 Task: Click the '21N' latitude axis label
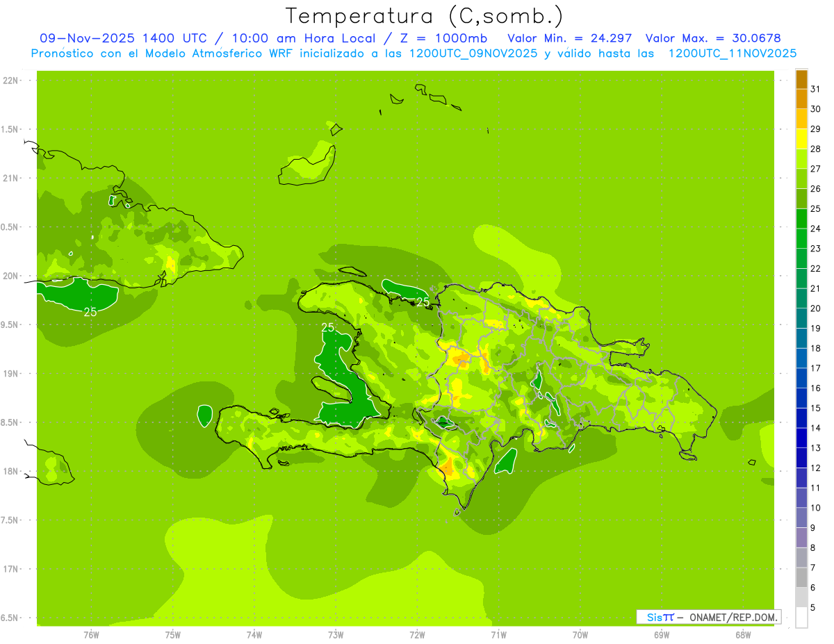(11, 179)
